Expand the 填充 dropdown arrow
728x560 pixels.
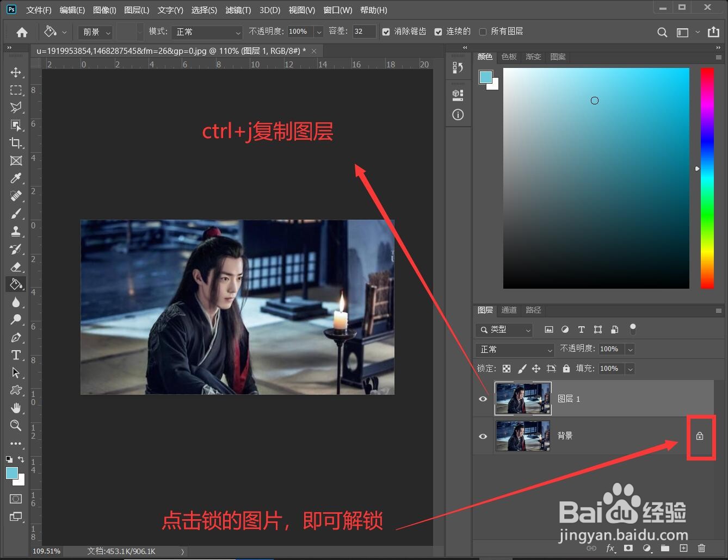630,369
